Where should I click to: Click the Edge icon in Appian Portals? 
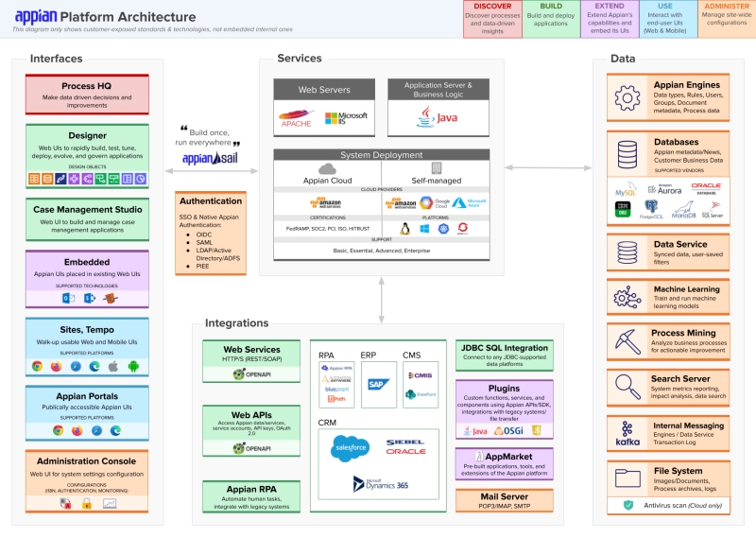point(115,430)
